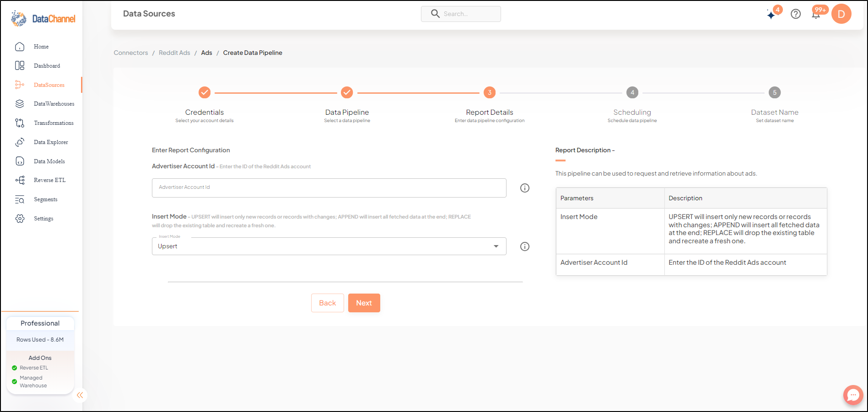Open the notifications bell icon
This screenshot has height=412, width=868.
[x=816, y=14]
